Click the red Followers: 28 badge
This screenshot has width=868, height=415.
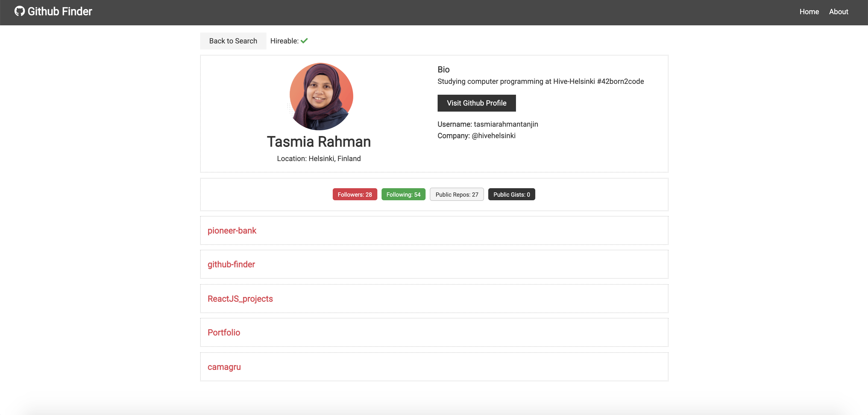pyautogui.click(x=354, y=195)
